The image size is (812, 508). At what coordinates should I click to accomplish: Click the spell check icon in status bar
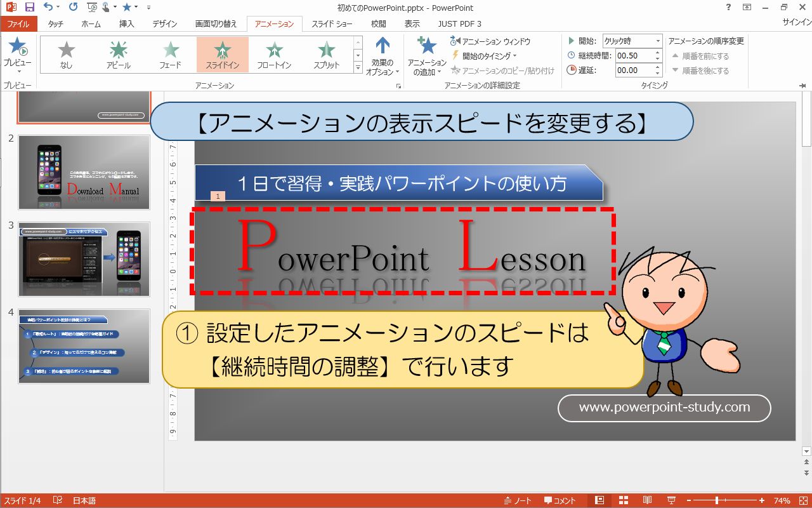(x=57, y=500)
